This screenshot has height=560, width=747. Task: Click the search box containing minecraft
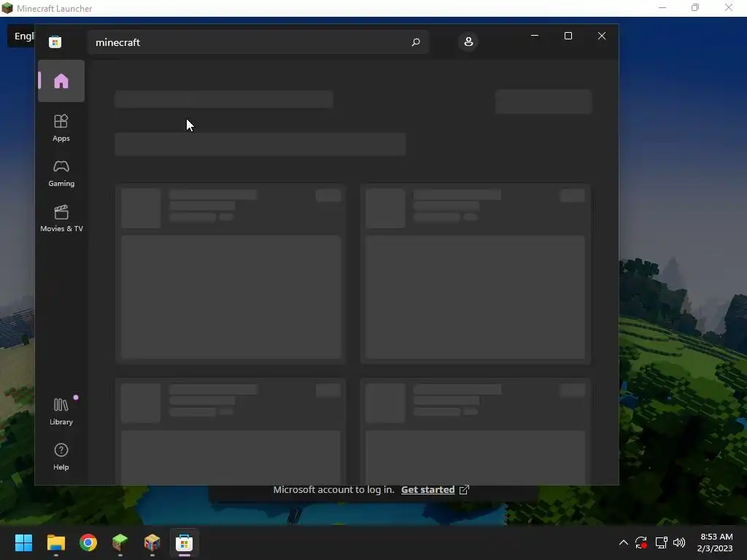(258, 42)
